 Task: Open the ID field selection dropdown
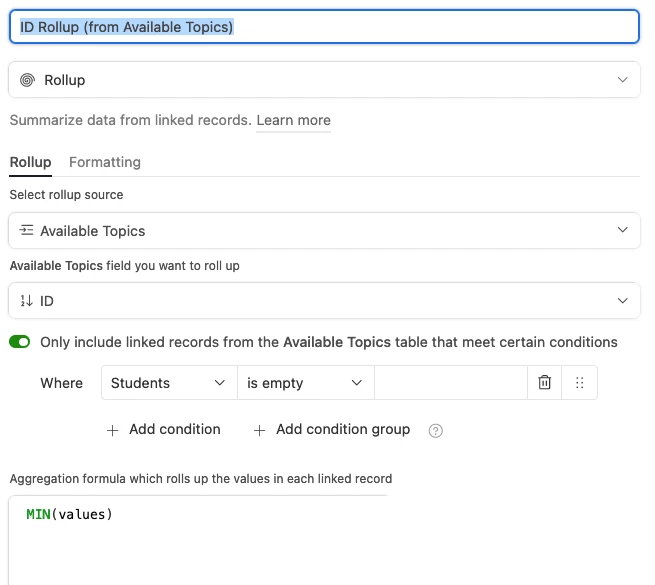(x=324, y=301)
